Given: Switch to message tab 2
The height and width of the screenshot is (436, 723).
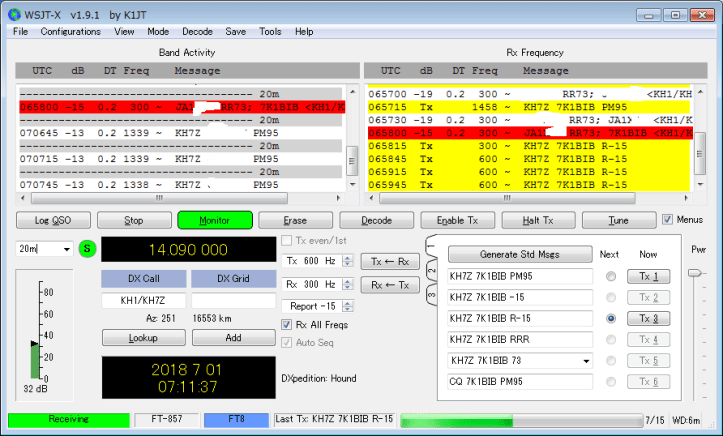Looking at the screenshot, I should [431, 270].
